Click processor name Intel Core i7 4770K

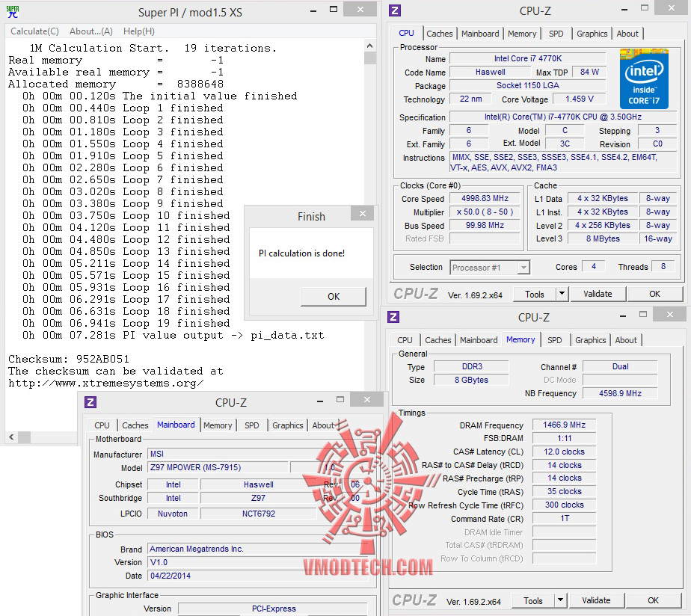point(527,58)
